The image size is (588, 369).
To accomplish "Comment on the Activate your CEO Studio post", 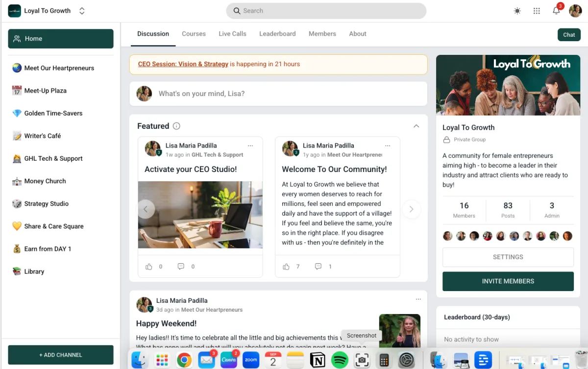I will point(181,267).
